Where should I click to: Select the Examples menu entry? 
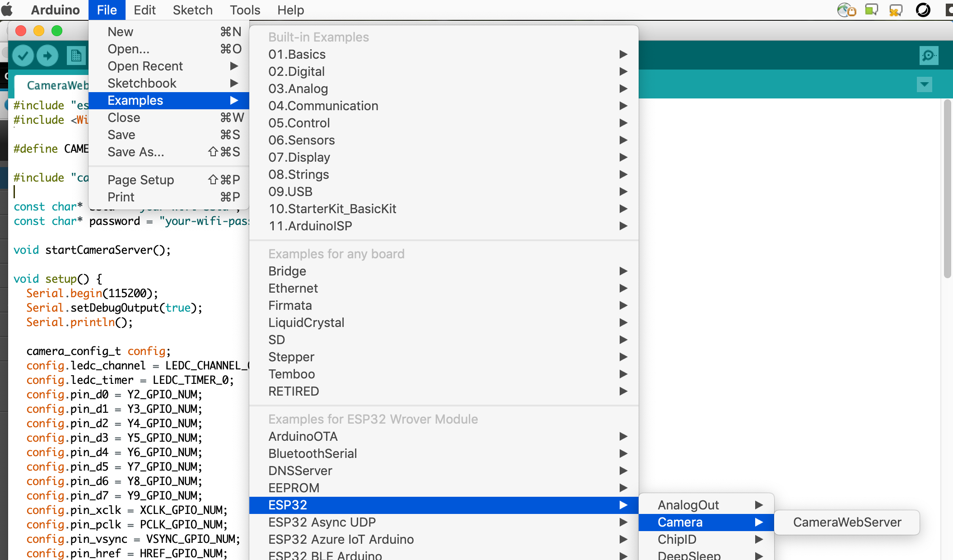169,100
